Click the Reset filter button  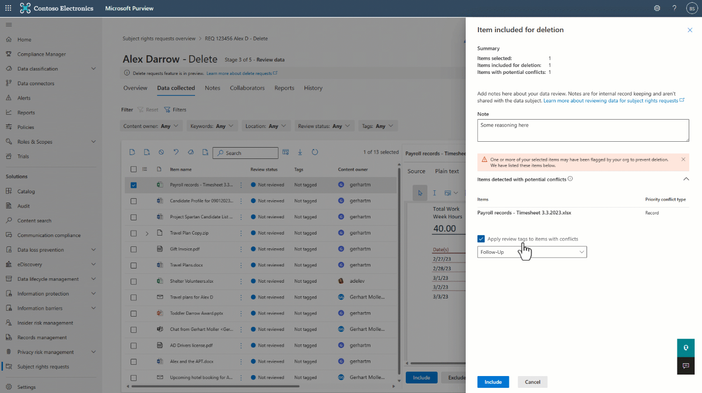click(148, 110)
